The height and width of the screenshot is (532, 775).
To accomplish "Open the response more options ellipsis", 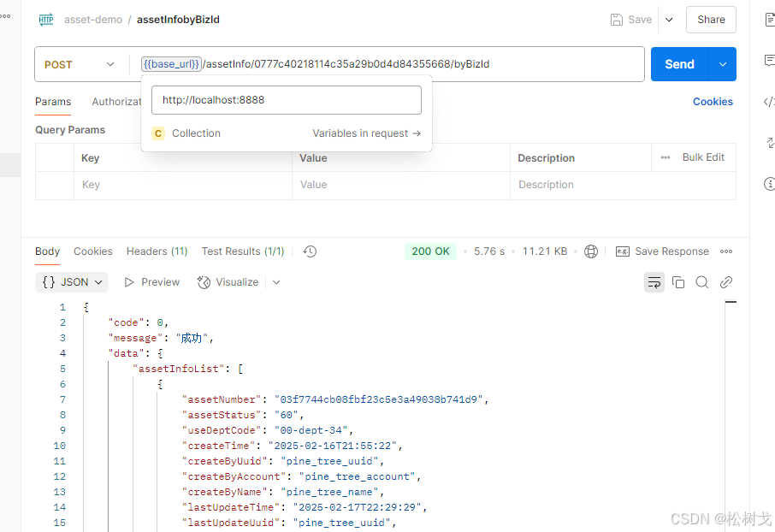I will click(726, 251).
